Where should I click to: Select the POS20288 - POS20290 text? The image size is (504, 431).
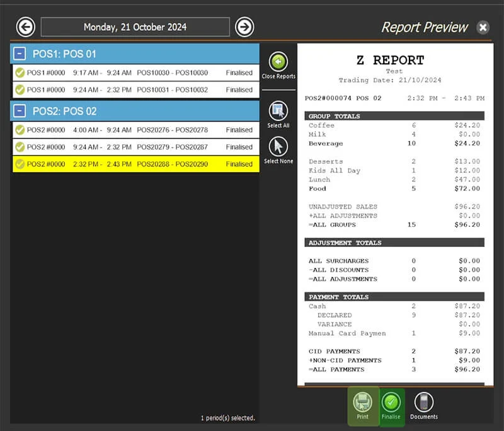(x=172, y=164)
